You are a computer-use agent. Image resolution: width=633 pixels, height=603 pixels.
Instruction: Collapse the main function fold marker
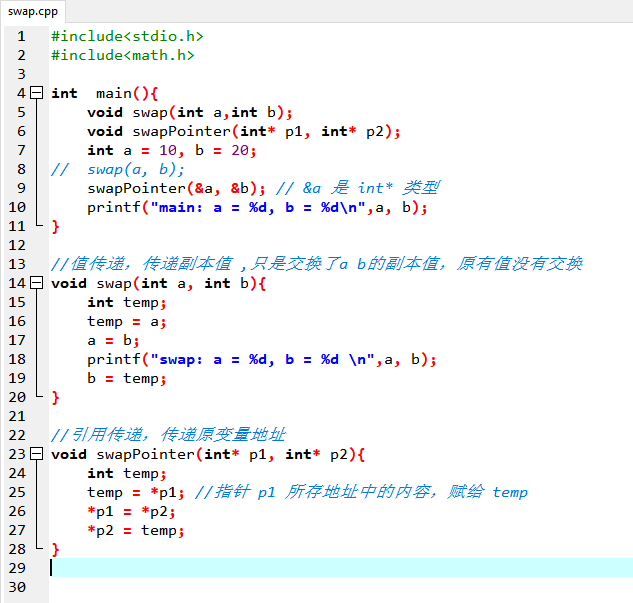click(x=37, y=93)
